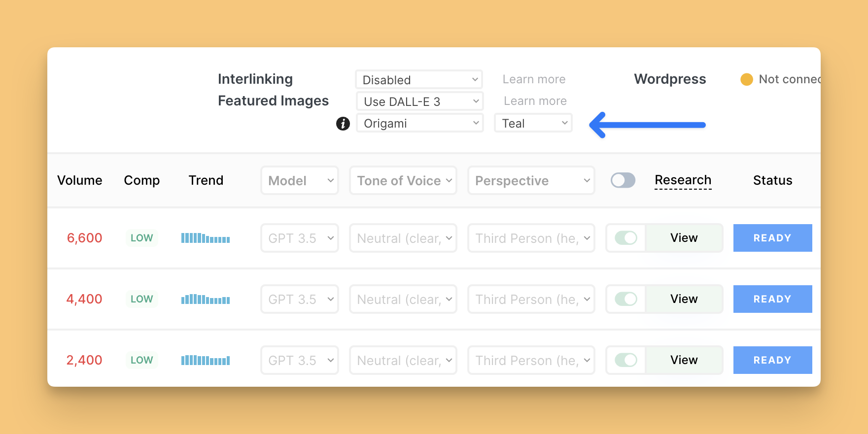
Task: Turn off research toggle in the 2,400 row
Action: pyautogui.click(x=626, y=360)
